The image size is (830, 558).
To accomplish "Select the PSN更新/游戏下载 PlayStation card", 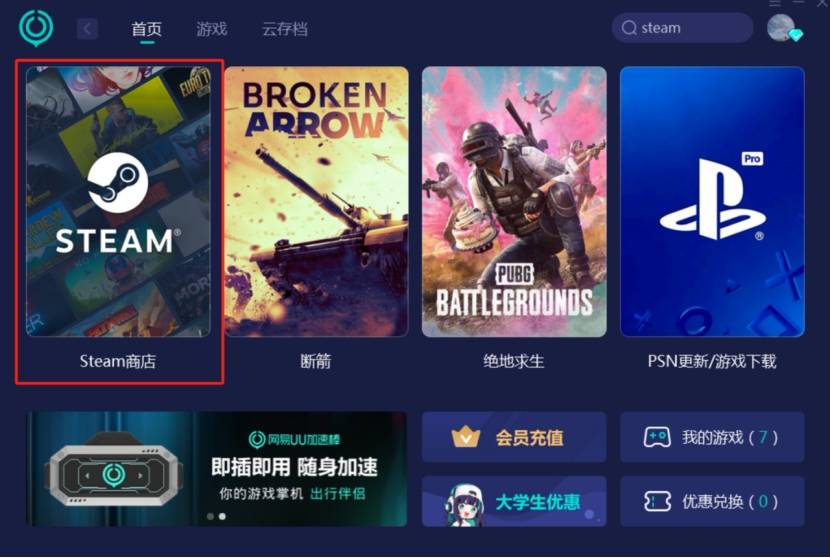I will [712, 201].
